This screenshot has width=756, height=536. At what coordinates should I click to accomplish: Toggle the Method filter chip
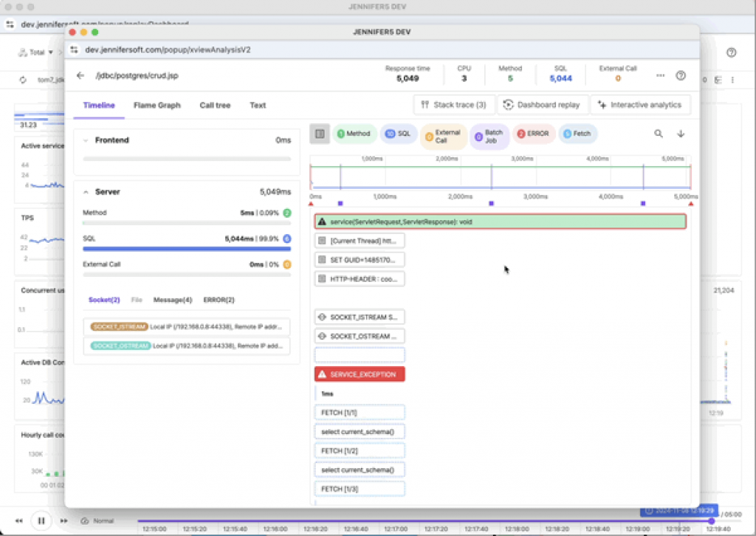tap(354, 134)
